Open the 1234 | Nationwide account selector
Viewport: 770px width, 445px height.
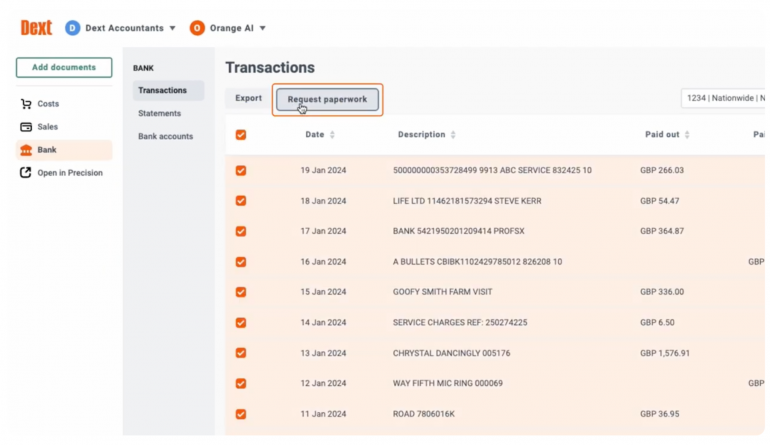click(x=723, y=98)
